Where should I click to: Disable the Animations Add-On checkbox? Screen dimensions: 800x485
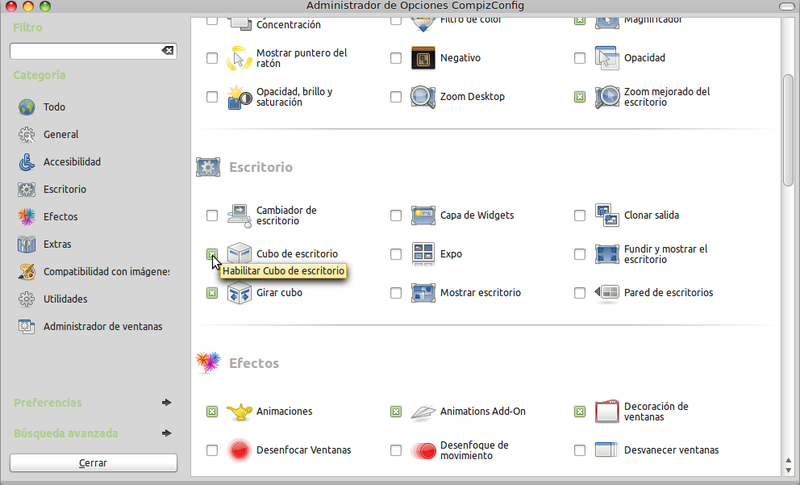[x=396, y=411]
